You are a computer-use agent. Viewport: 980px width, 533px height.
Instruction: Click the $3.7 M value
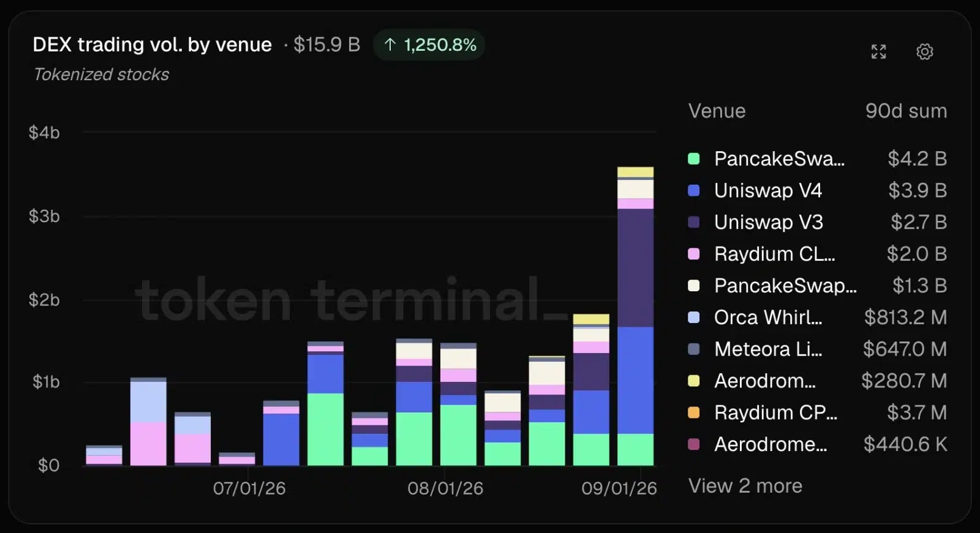click(x=917, y=413)
